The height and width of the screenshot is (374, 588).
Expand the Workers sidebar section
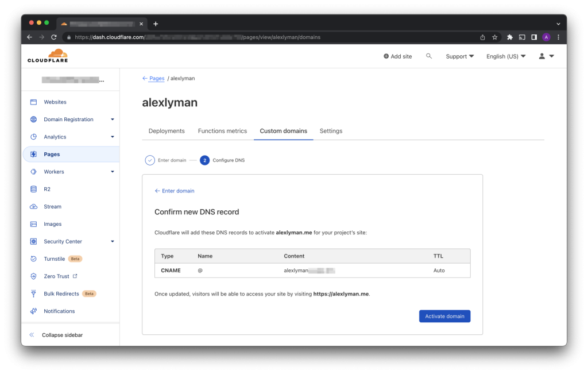113,172
